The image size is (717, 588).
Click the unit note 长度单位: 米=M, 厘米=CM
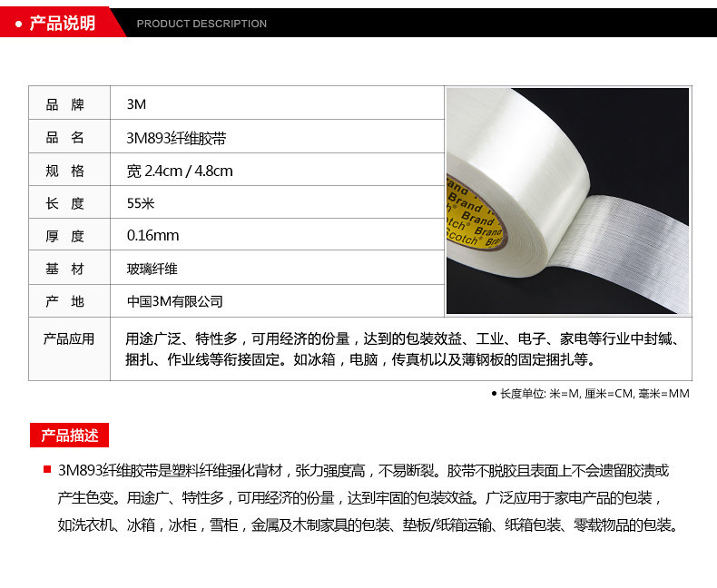click(x=591, y=394)
